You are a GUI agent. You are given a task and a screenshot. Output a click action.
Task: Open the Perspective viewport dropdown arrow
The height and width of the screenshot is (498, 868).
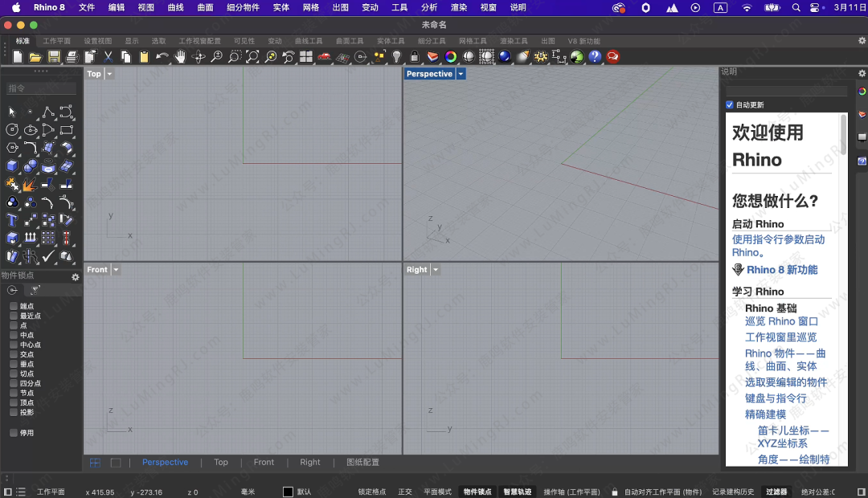point(461,74)
